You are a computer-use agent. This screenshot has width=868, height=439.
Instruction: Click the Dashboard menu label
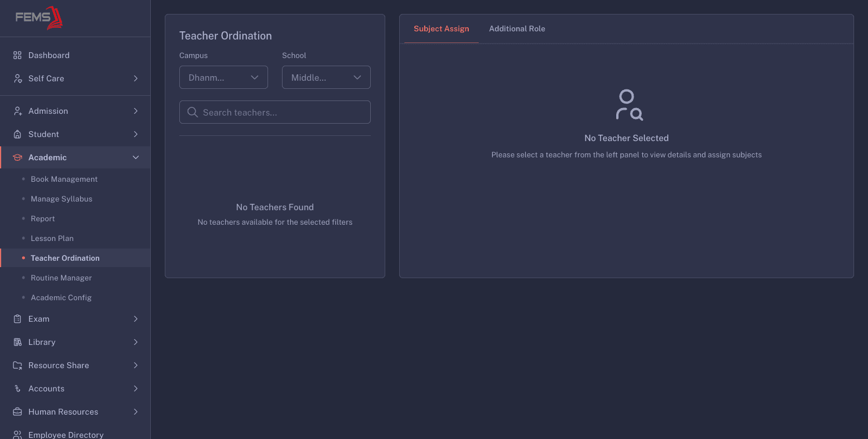coord(49,55)
